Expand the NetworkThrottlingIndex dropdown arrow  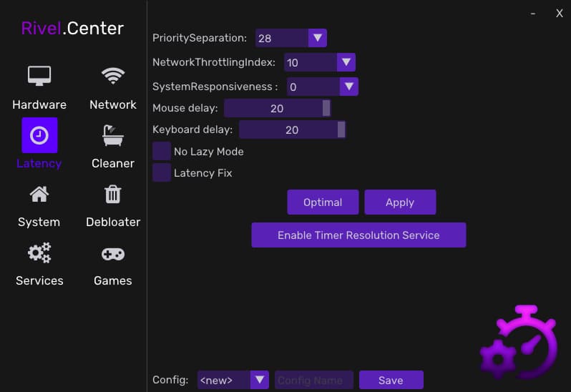(x=346, y=62)
